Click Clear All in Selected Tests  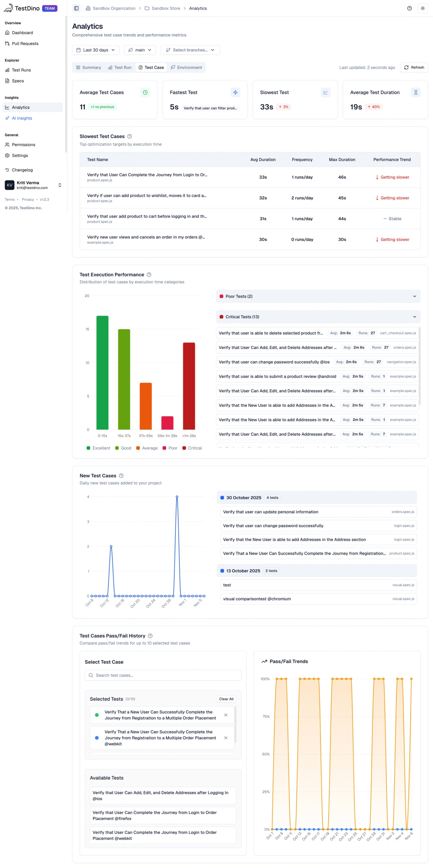(x=226, y=699)
